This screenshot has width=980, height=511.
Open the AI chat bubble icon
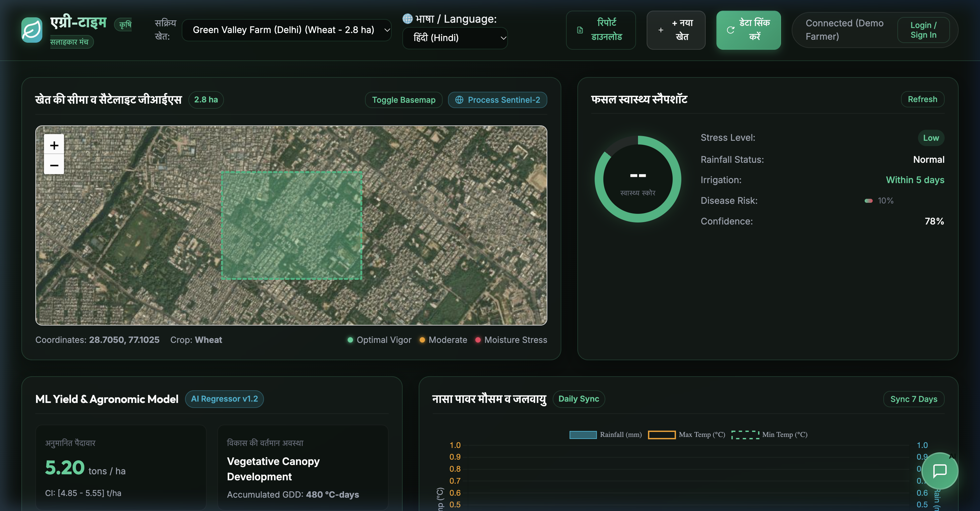tap(939, 471)
